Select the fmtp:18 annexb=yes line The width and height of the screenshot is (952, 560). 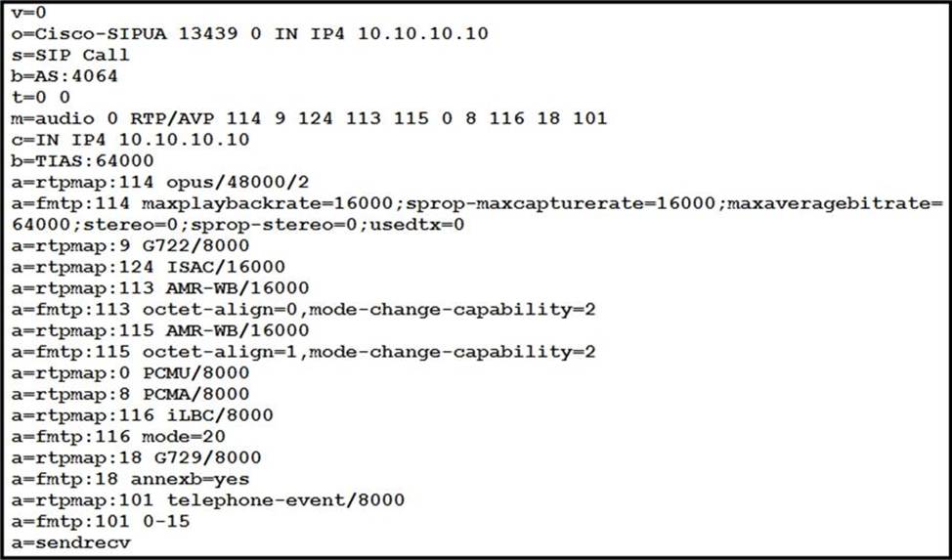click(x=130, y=479)
